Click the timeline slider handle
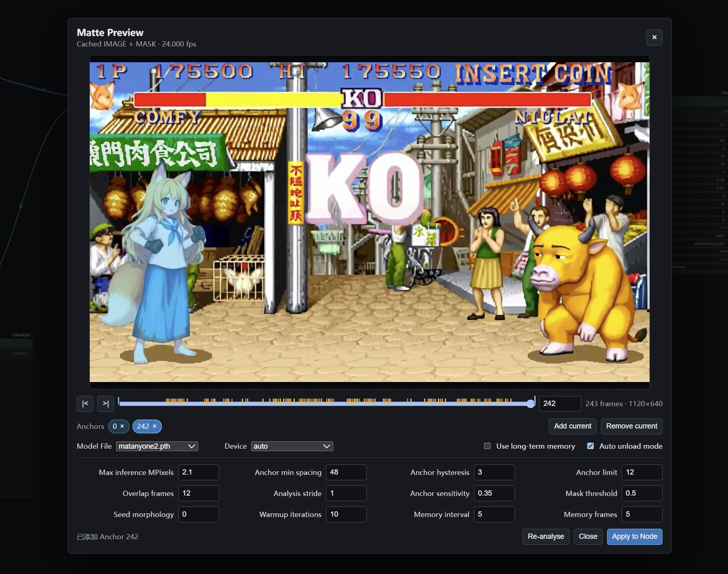This screenshot has width=728, height=574. (531, 404)
